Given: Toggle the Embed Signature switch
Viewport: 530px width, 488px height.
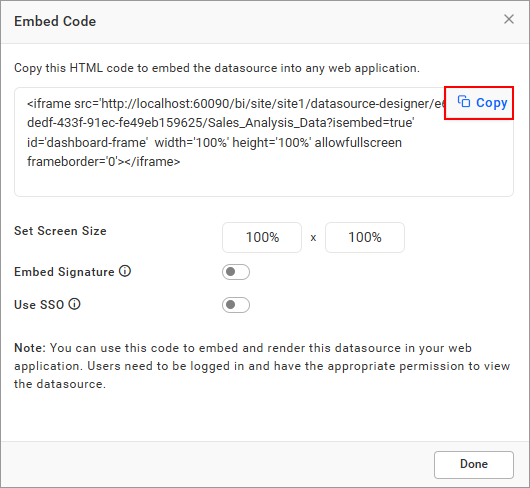Looking at the screenshot, I should [236, 272].
